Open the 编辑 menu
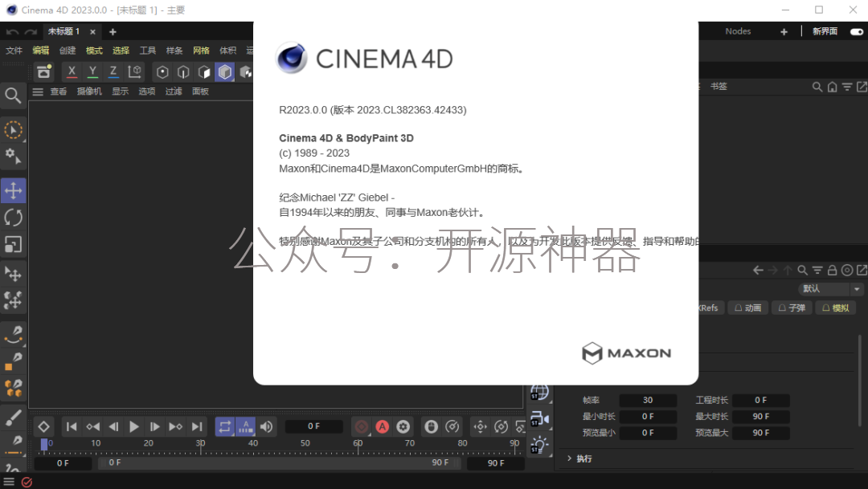Screen dimensions: 868x489 40,51
